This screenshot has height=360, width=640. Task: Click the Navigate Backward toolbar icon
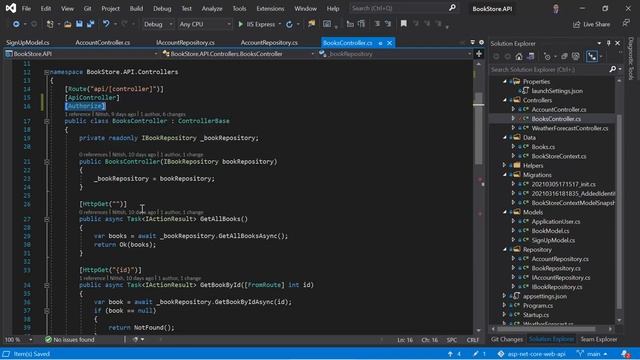pyautogui.click(x=16, y=24)
